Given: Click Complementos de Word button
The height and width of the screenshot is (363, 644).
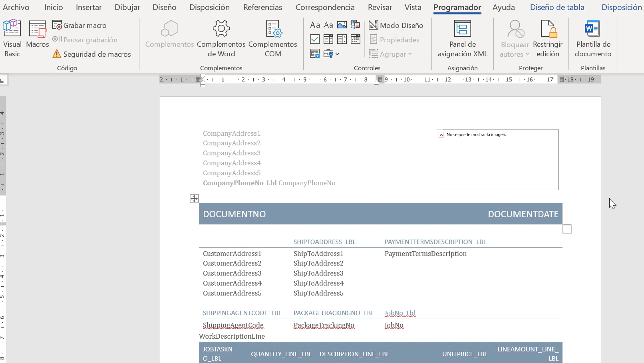Looking at the screenshot, I should (221, 38).
